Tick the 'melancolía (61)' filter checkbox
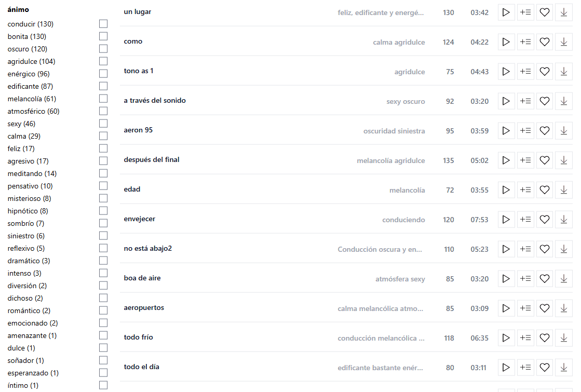Image resolution: width=581 pixels, height=392 pixels. coord(103,99)
